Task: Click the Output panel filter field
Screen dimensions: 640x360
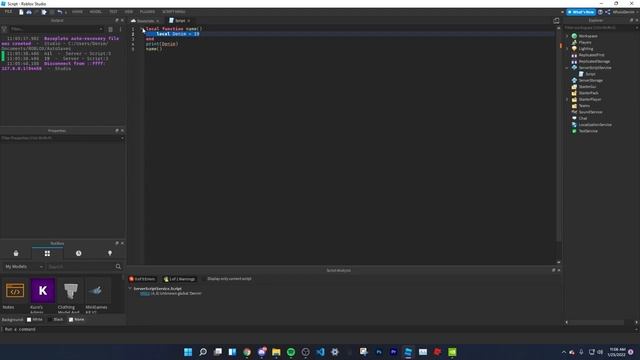Action: pyautogui.click(x=55, y=29)
